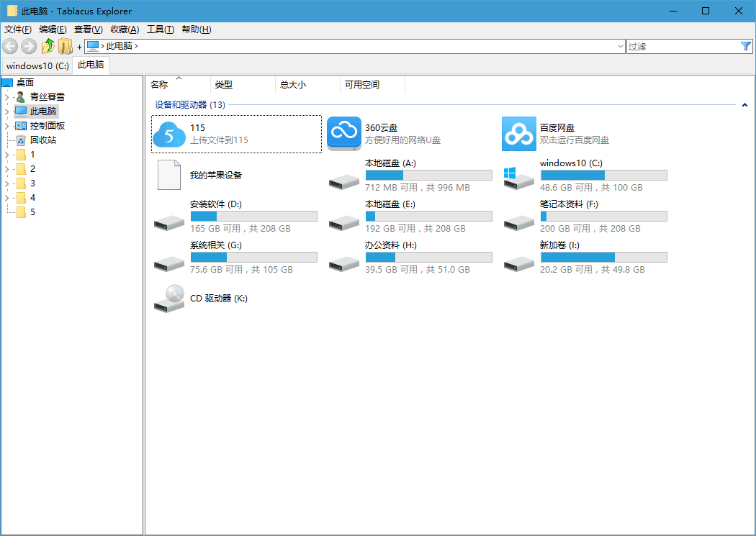
Task: Select 桌面 in the folder tree
Action: 25,82
